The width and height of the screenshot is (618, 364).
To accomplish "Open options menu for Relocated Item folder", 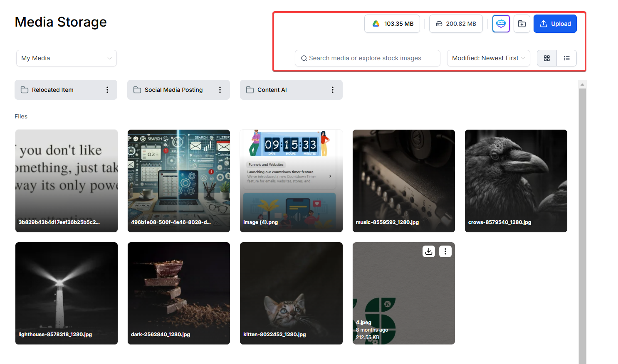I will 107,90.
